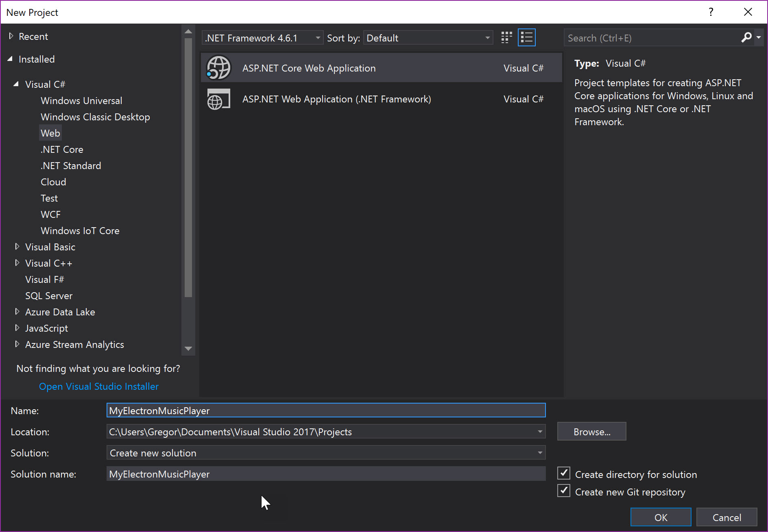Open the Sort by Default dropdown
Viewport: 768px width, 532px height.
click(428, 38)
